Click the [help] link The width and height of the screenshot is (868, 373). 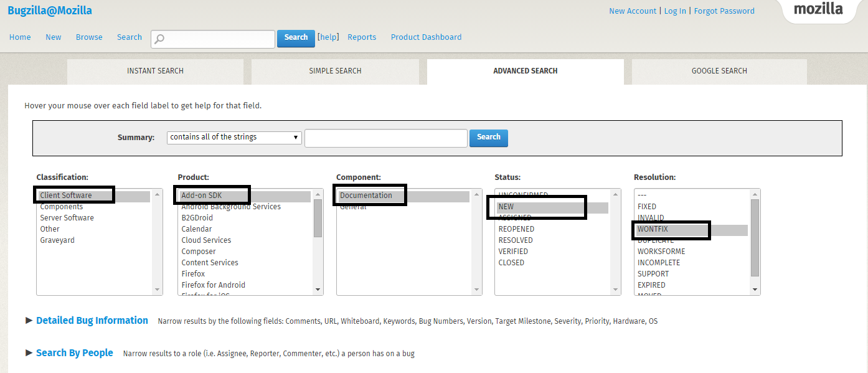[x=328, y=37]
